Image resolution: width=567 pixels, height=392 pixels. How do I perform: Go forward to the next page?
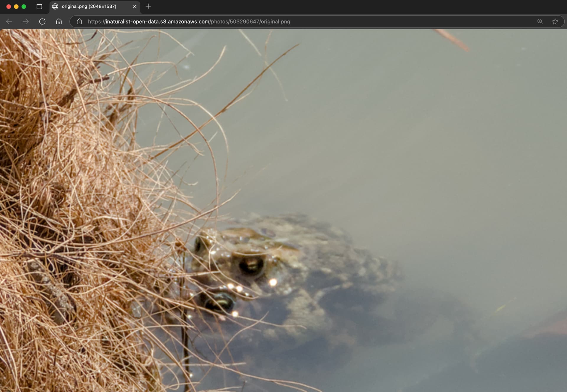[x=26, y=22]
